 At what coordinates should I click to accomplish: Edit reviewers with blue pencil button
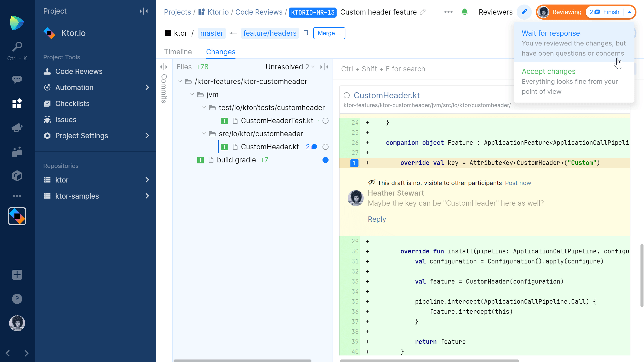tap(524, 12)
